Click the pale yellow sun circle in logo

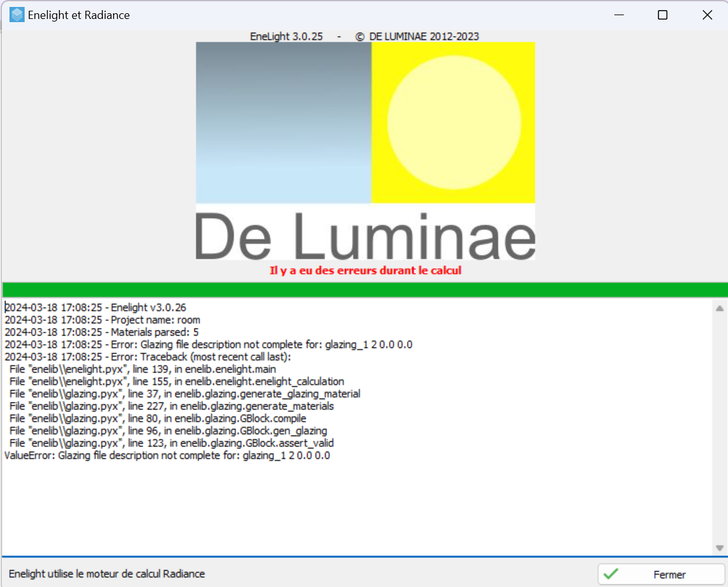(x=454, y=123)
